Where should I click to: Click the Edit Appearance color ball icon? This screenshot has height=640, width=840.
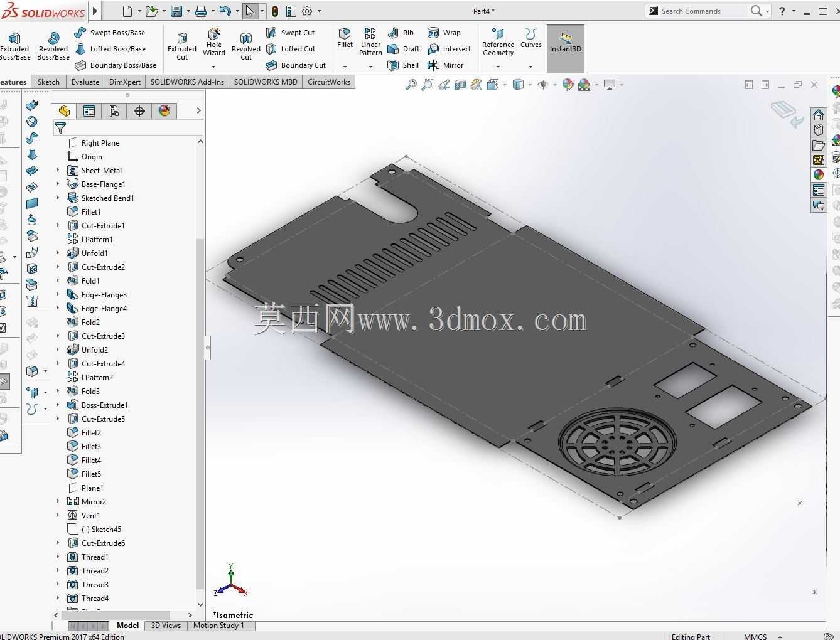tap(568, 85)
